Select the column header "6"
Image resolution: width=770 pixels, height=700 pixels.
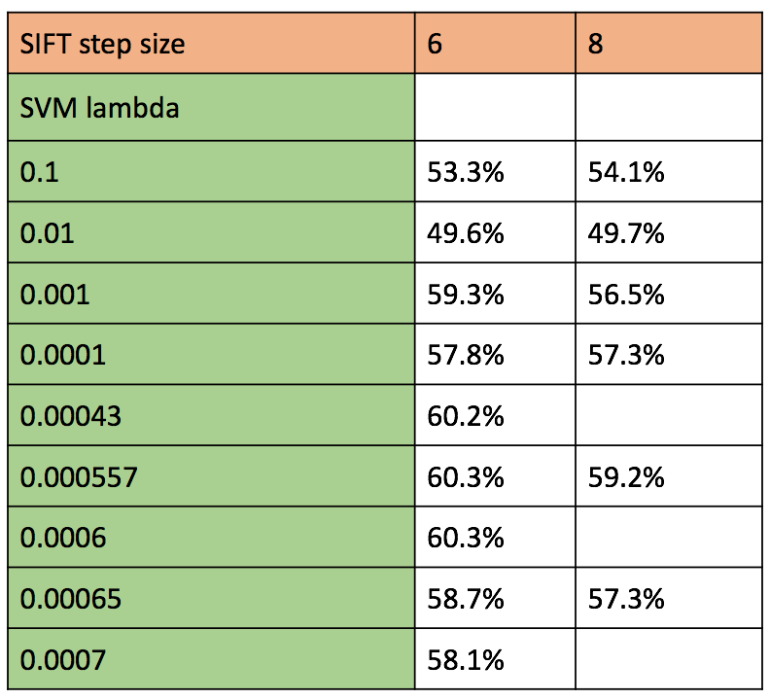coord(495,44)
